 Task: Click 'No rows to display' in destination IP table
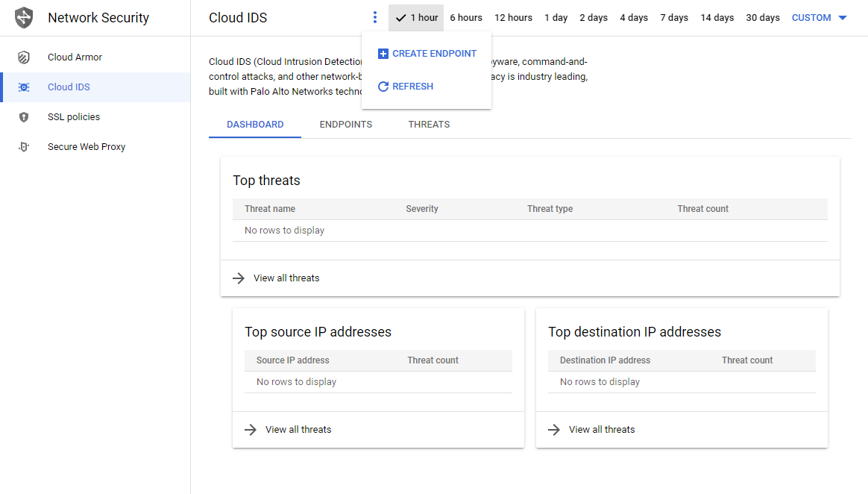[x=600, y=382]
